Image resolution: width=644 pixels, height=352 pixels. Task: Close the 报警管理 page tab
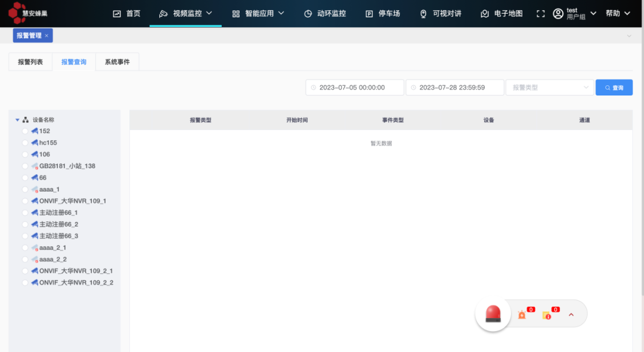47,36
